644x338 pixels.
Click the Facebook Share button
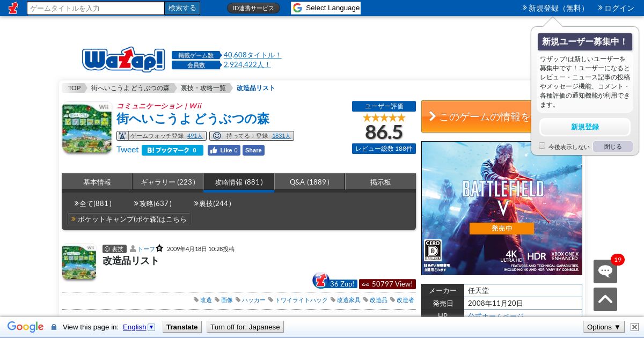(253, 150)
